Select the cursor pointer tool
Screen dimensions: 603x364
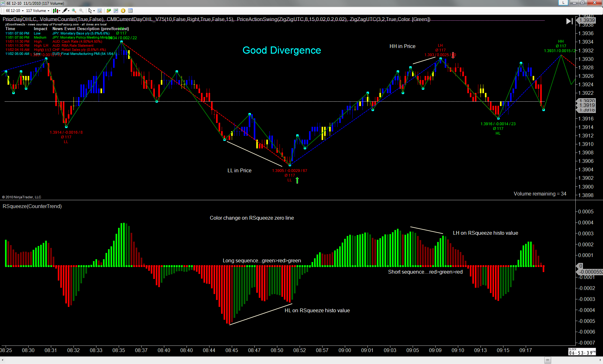pos(90,11)
